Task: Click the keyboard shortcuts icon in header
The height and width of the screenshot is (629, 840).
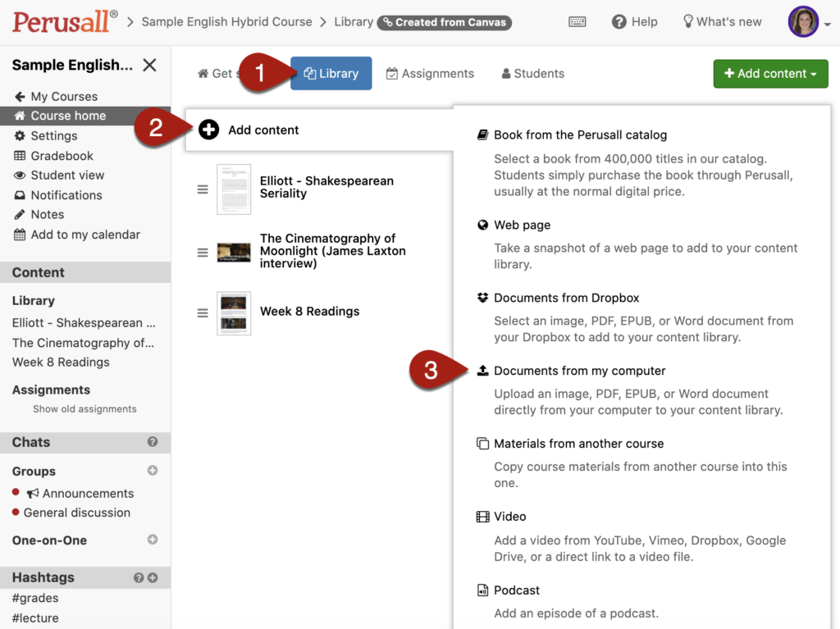Action: click(577, 22)
